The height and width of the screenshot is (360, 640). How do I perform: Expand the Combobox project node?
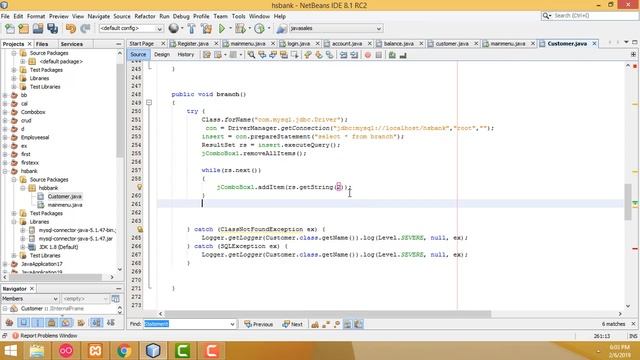point(5,112)
